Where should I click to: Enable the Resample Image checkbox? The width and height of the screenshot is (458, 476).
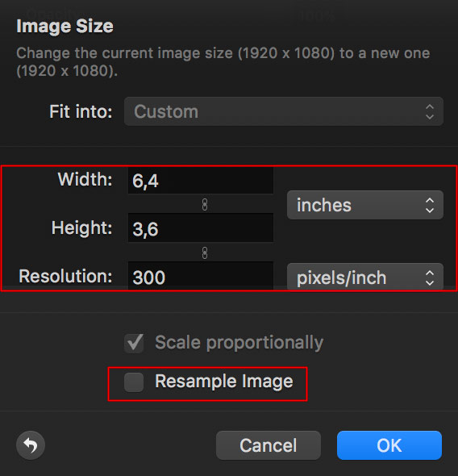(134, 382)
